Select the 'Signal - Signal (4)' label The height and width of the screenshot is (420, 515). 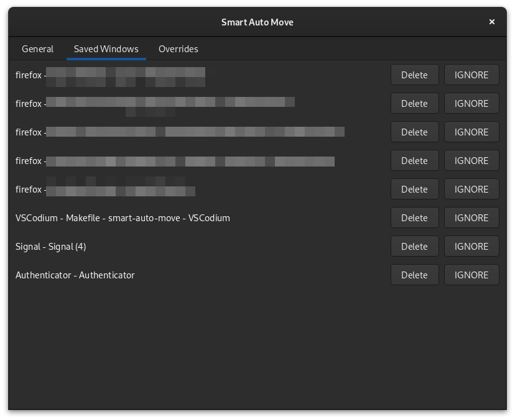pyautogui.click(x=50, y=247)
